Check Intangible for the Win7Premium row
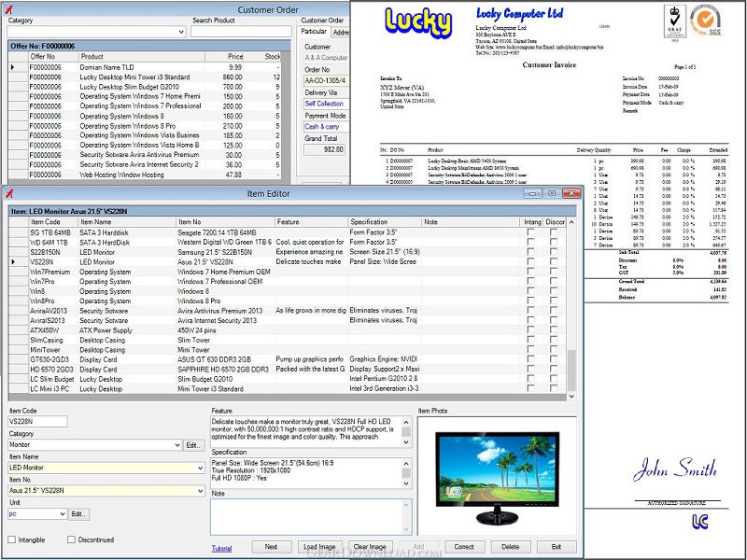 pyautogui.click(x=530, y=272)
